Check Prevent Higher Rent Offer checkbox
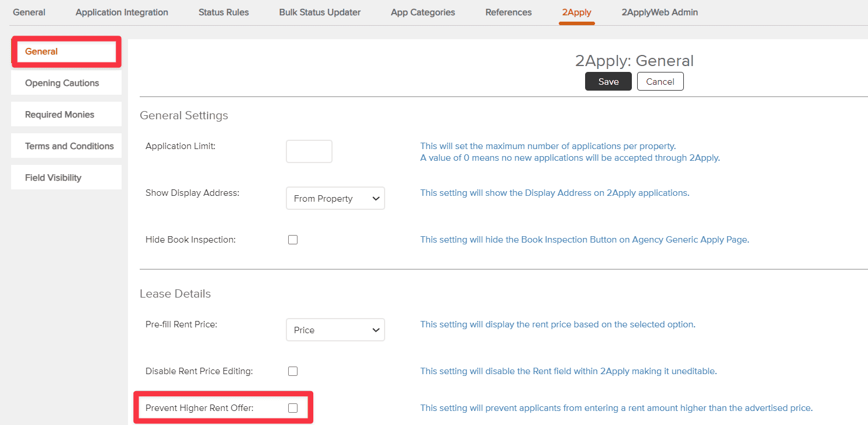This screenshot has width=868, height=425. tap(293, 408)
